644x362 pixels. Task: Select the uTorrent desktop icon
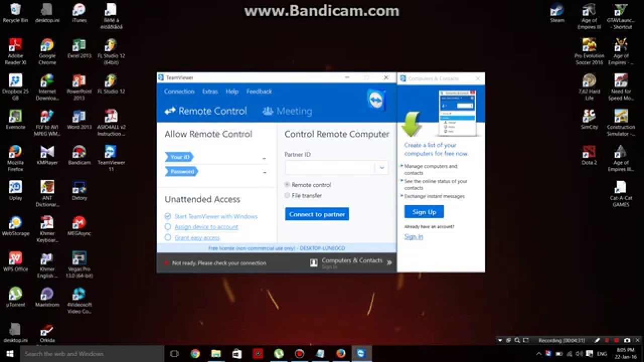pos(15,297)
